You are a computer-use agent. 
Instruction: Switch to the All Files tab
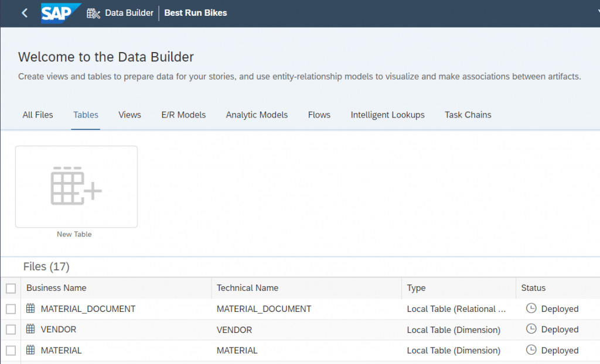(37, 115)
